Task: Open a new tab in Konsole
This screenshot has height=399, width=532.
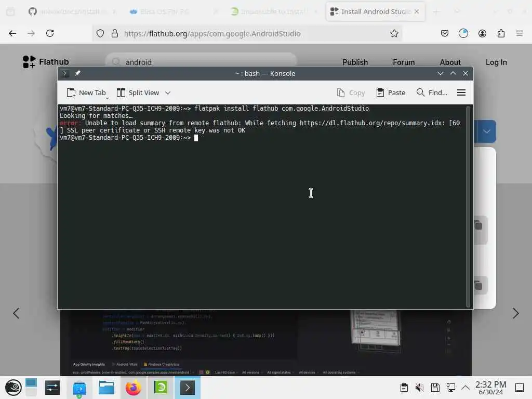Action: tap(86, 92)
